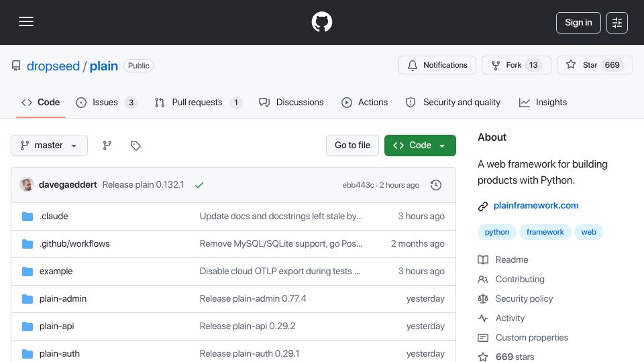Open the Pull requests tab
This screenshot has height=362, width=644.
198,102
